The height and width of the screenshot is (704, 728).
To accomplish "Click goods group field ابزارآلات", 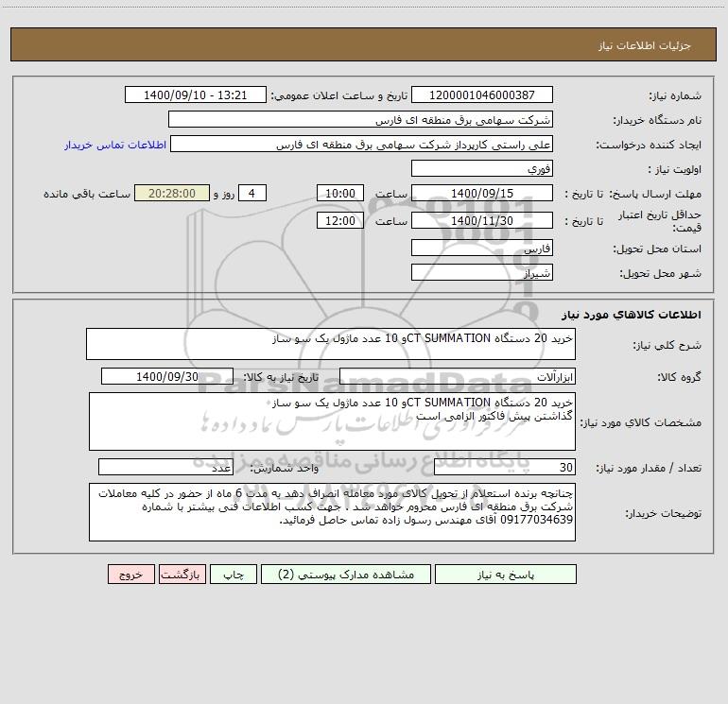I will point(458,376).
